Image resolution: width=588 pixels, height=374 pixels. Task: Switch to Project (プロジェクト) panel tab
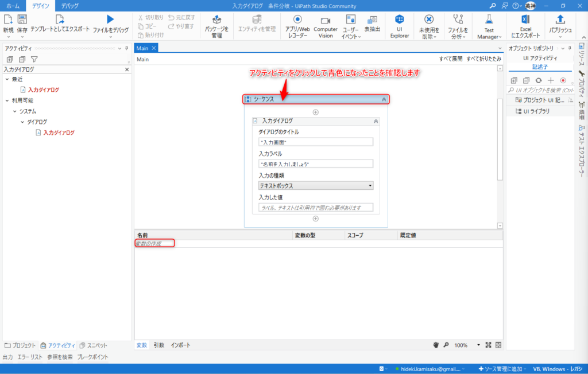(x=20, y=345)
